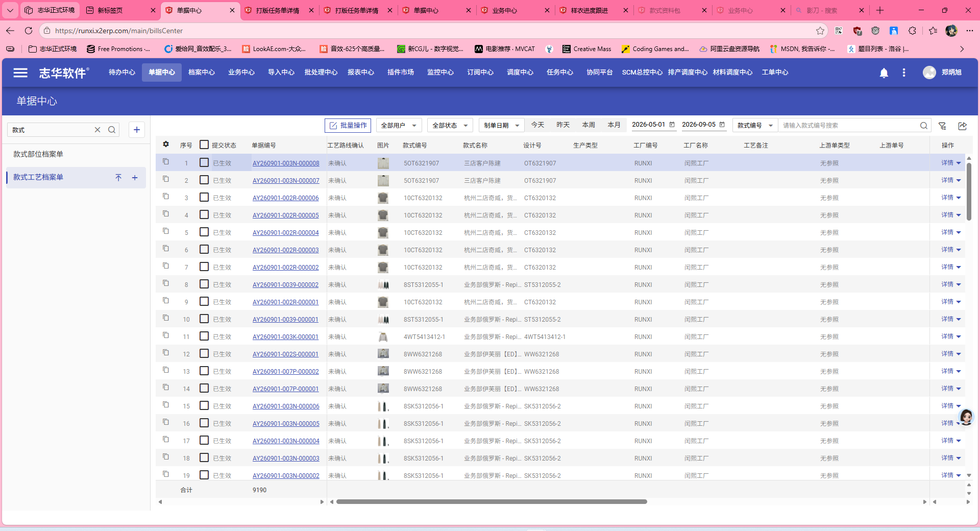Viewport: 980px width, 531px height.
Task: Click the table vertical scrollbar
Action: pos(969,191)
